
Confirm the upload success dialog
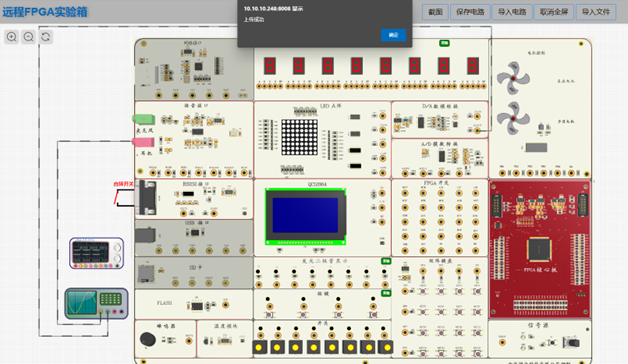pyautogui.click(x=393, y=35)
